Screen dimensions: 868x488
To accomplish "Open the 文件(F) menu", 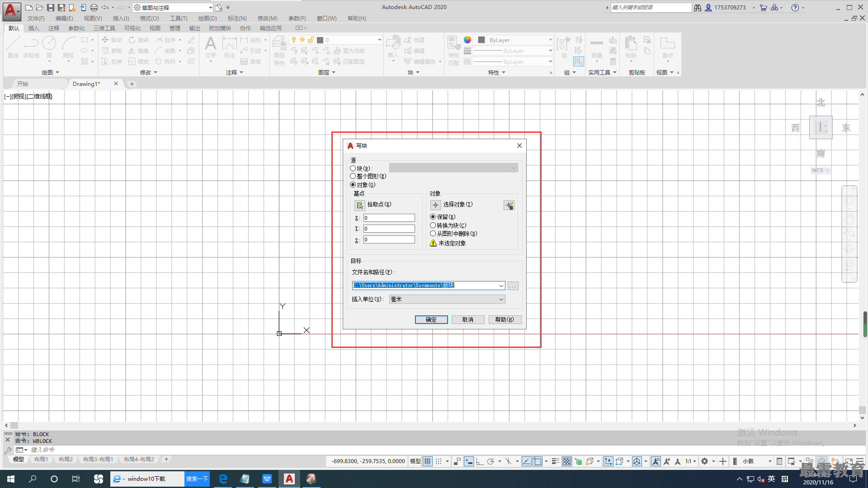I will 36,19.
